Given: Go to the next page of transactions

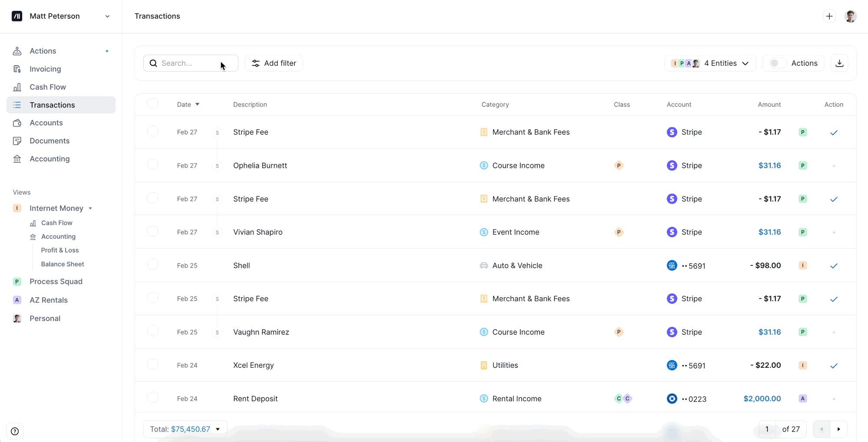Looking at the screenshot, I should pos(838,429).
